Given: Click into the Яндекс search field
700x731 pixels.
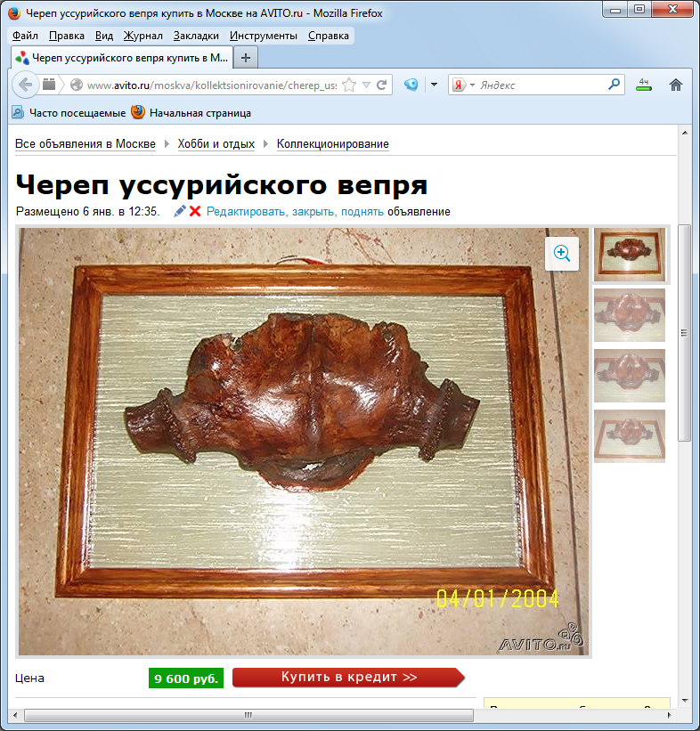Looking at the screenshot, I should coord(541,85).
